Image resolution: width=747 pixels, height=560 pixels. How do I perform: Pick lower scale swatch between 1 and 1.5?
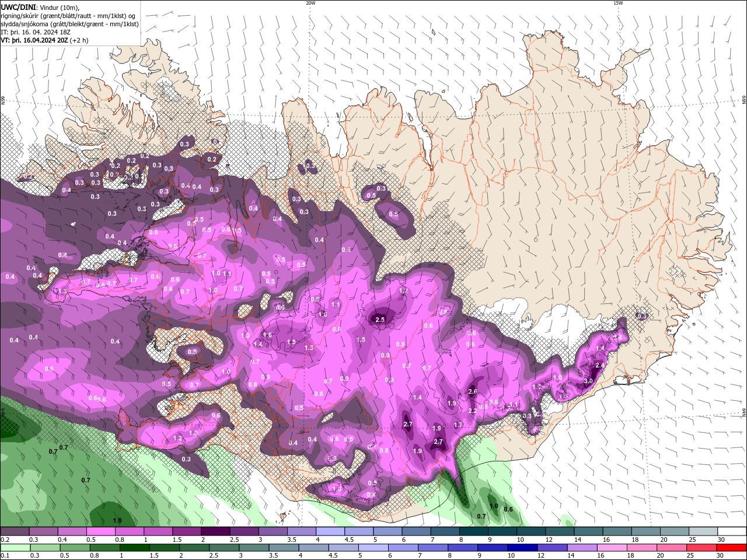click(135, 548)
